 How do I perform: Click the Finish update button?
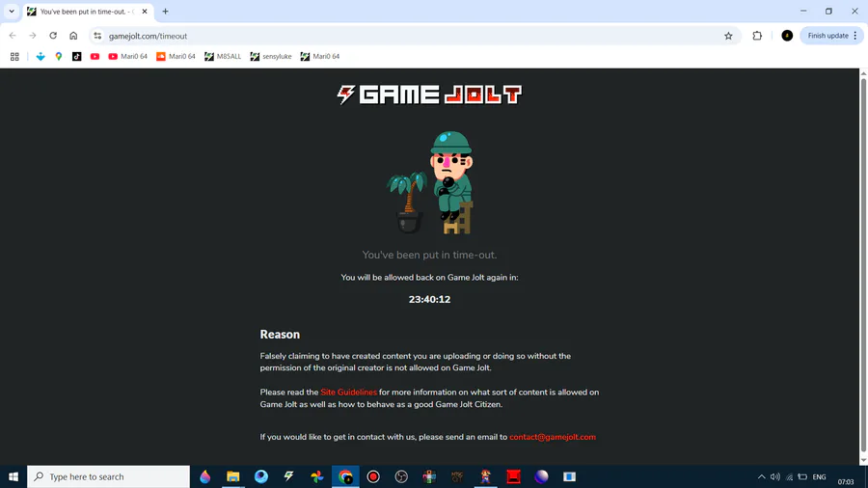[827, 36]
